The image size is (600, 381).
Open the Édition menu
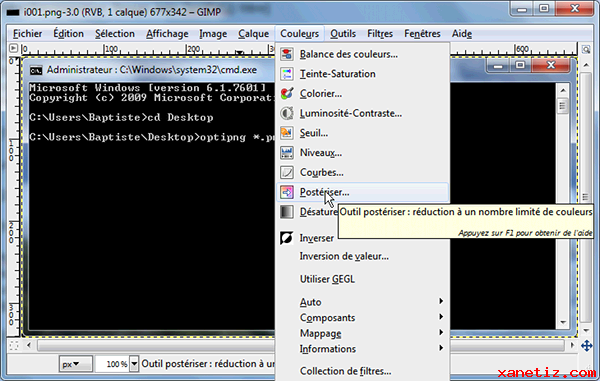[68, 34]
